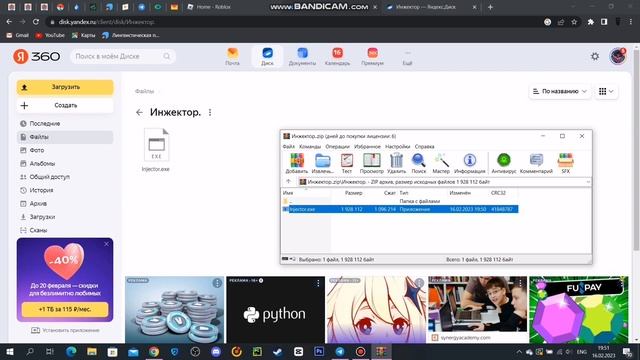640x360 pixels.
Task: Open the three-dot menu next to Инжектор
Action: [x=210, y=112]
